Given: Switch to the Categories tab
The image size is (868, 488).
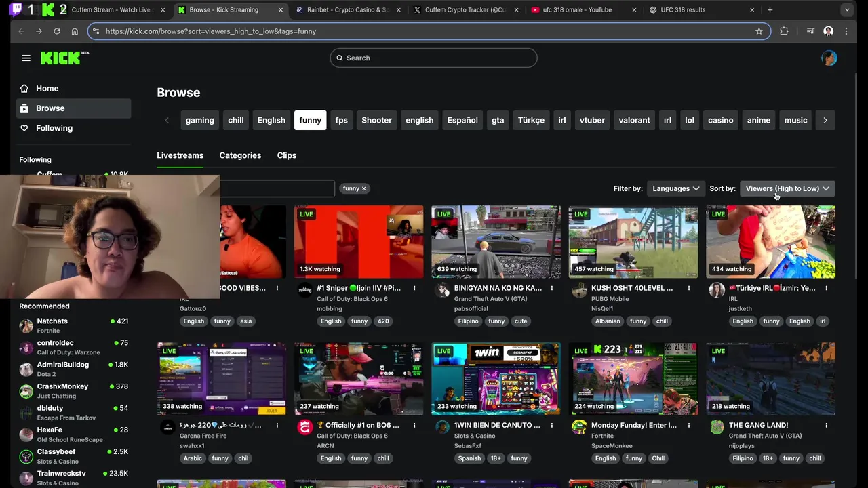Looking at the screenshot, I should tap(240, 155).
